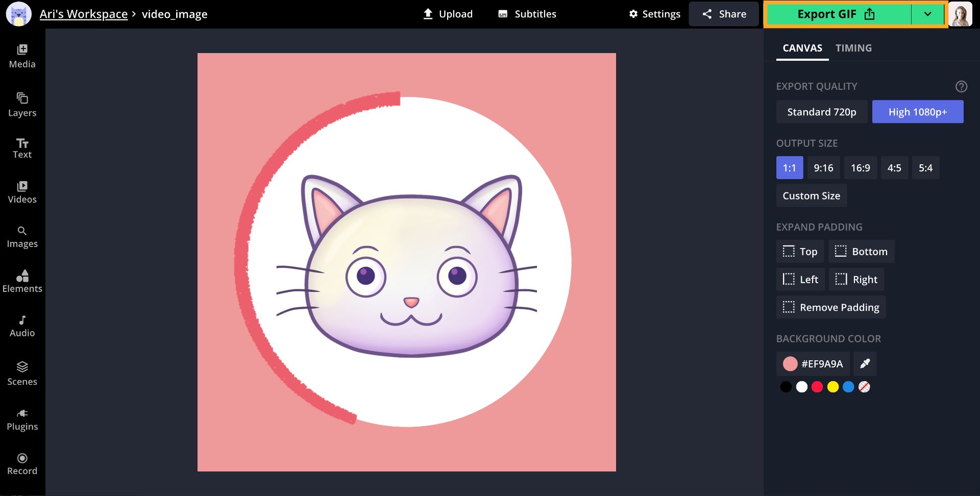The width and height of the screenshot is (980, 496).
Task: Open the Audio panel
Action: click(22, 326)
